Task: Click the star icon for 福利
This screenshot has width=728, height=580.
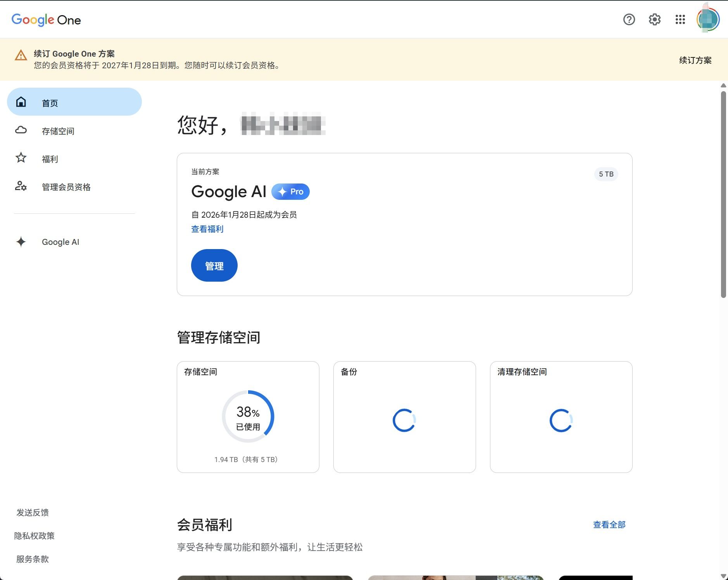Action: (21, 158)
